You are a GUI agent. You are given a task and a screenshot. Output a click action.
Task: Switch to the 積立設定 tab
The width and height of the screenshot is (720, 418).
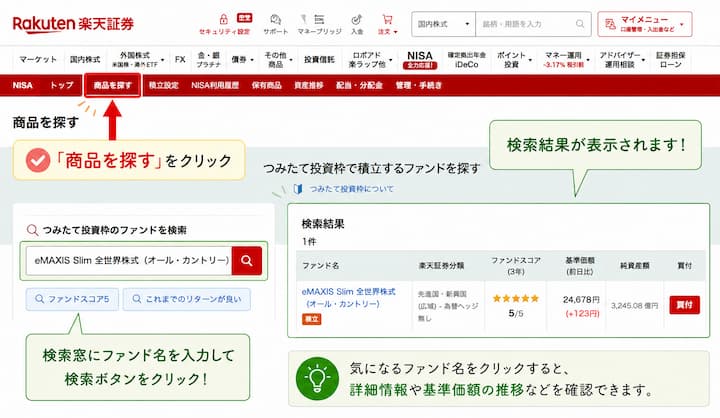click(x=163, y=85)
